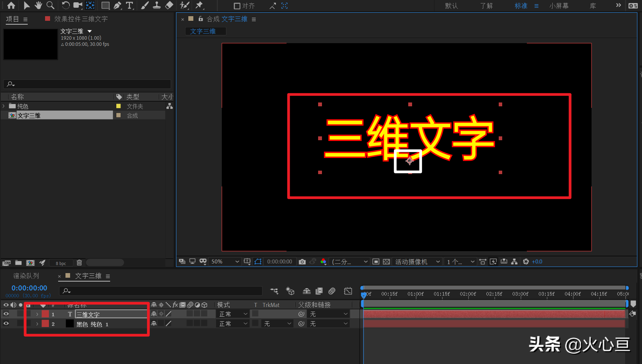Select the Selection arrow tool
This screenshot has width=642, height=364.
26,5
